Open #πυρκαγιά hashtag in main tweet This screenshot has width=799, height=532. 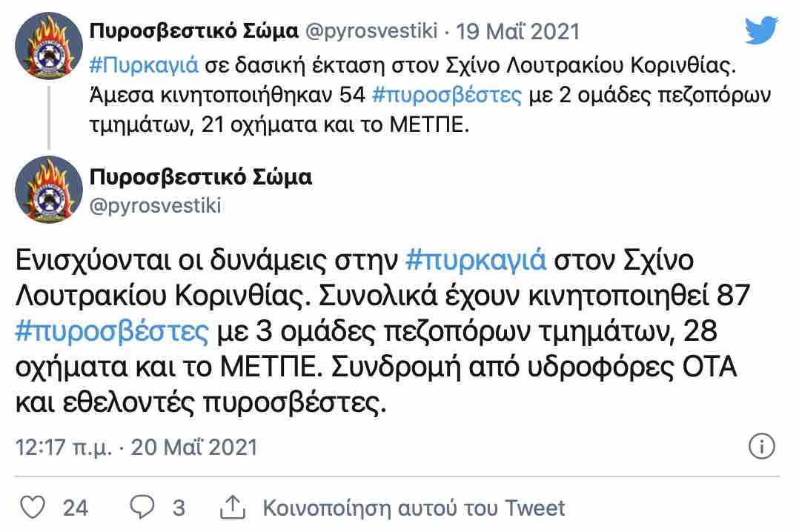(x=476, y=259)
